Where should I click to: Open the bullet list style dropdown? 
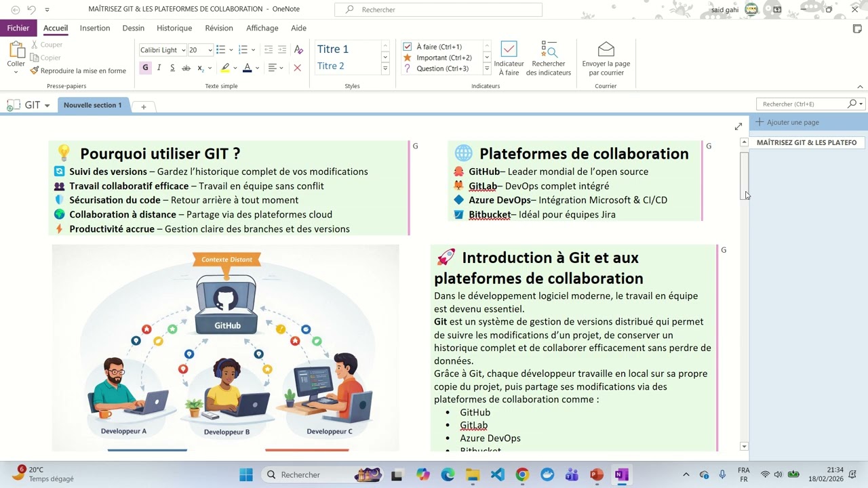(231, 49)
